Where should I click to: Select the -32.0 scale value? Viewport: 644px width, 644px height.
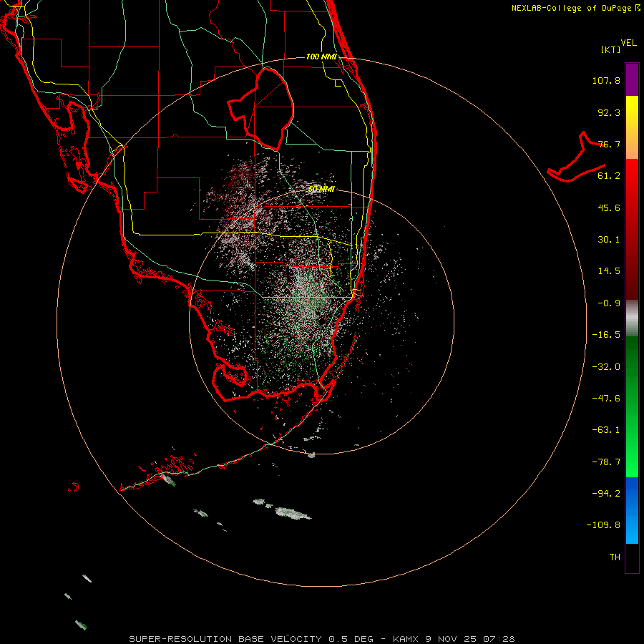[x=606, y=367]
